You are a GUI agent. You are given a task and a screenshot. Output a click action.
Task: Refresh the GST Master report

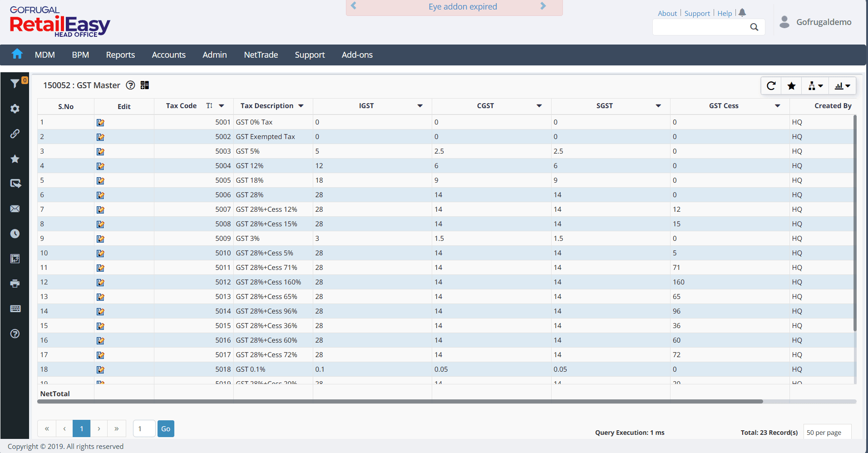771,86
